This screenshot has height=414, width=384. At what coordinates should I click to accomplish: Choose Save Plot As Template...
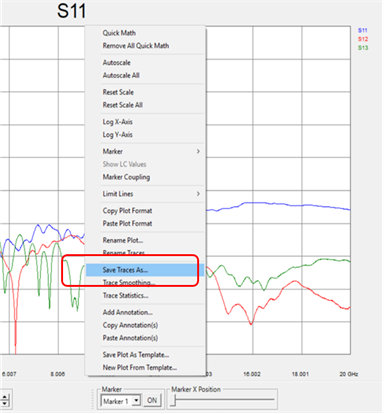tap(145, 355)
